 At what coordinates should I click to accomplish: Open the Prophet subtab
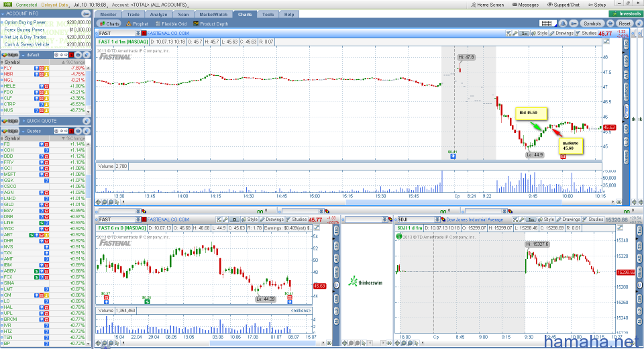pos(137,24)
